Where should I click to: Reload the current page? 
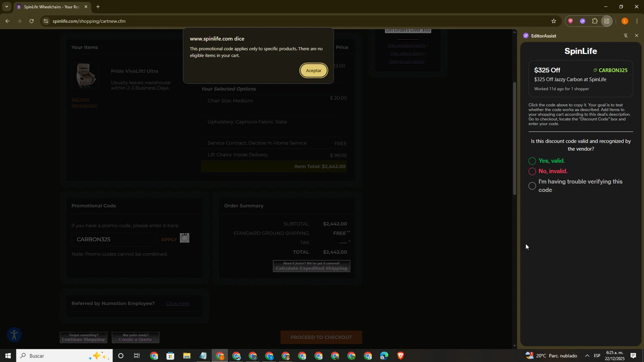point(31,21)
